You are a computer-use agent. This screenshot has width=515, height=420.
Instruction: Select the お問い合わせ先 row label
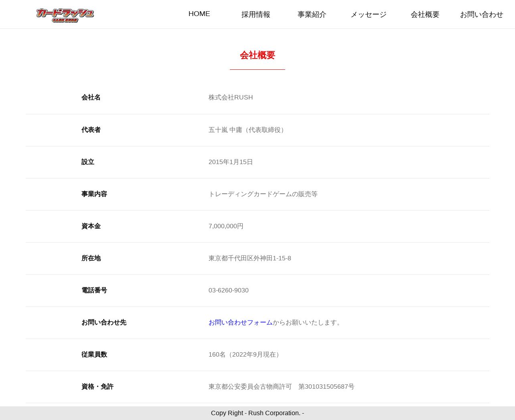click(104, 323)
